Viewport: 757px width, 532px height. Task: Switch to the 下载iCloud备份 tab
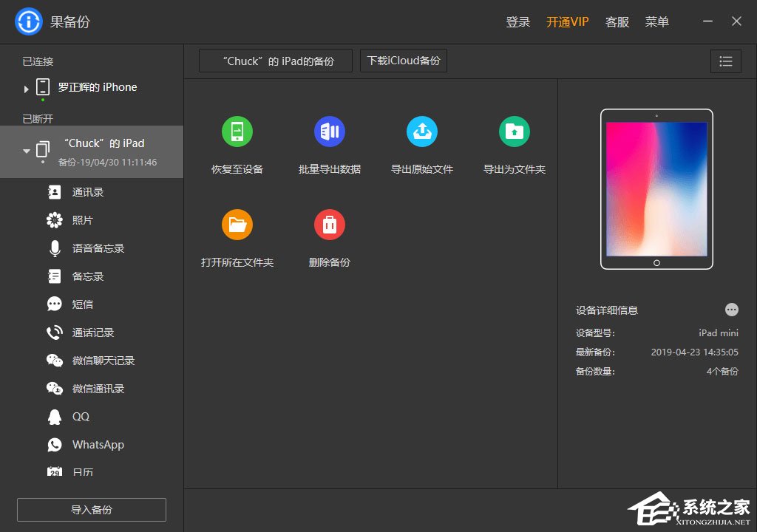pyautogui.click(x=403, y=61)
